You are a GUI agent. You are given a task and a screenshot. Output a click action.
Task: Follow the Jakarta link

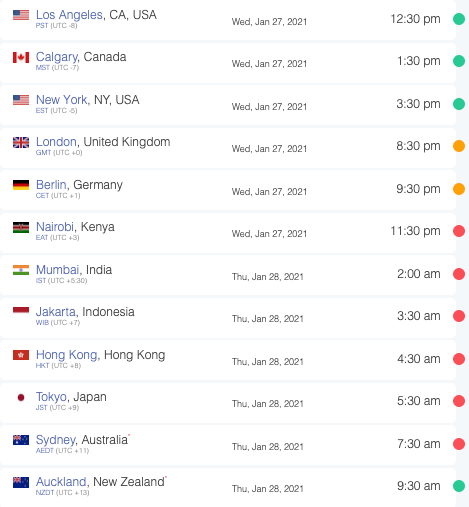56,312
